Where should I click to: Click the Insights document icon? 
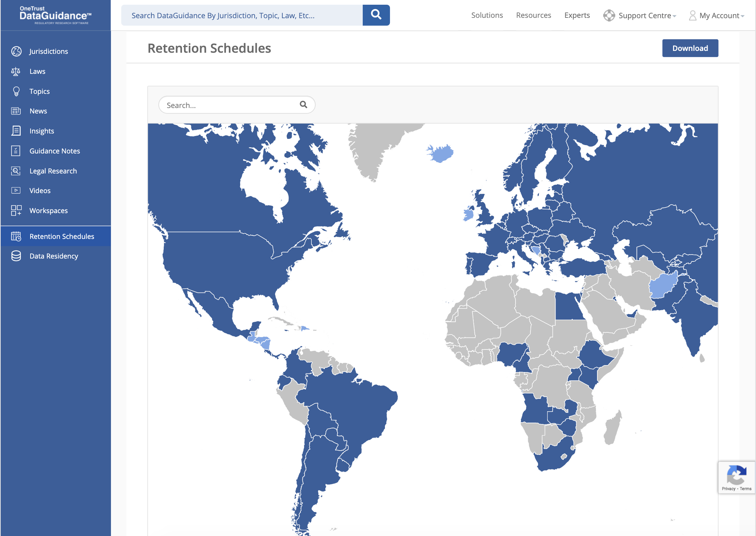tap(16, 131)
